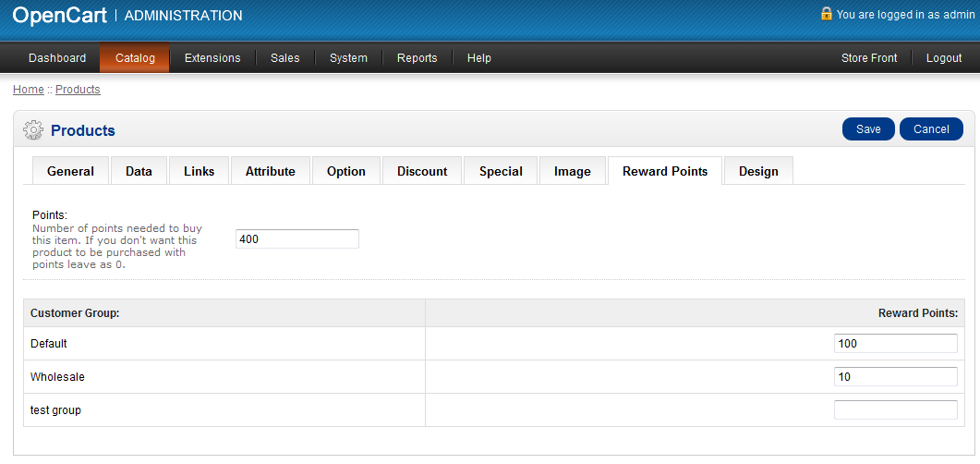Open the Sales menu
980x464 pixels.
point(284,58)
